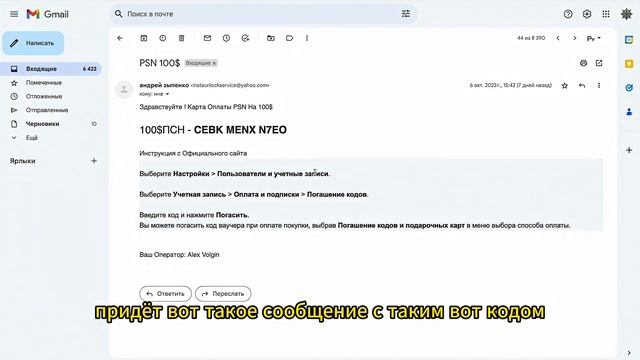Go back to inbox arrow
640x360 pixels.
click(x=120, y=38)
